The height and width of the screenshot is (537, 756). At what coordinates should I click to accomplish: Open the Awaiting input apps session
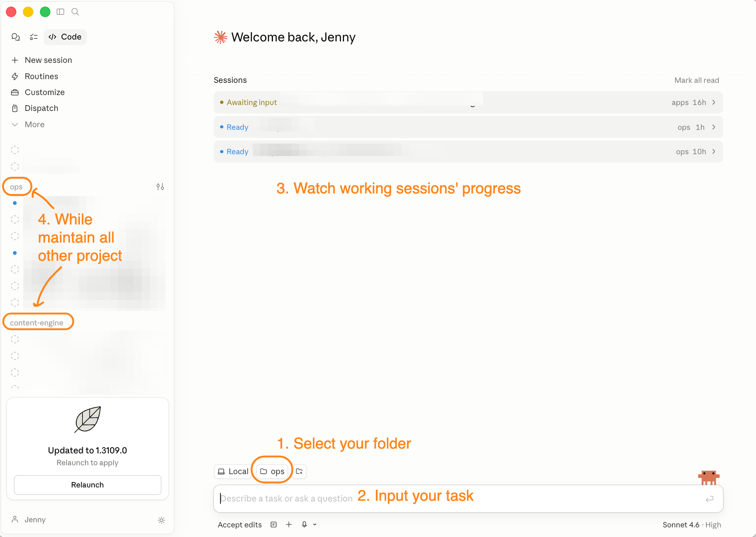point(468,102)
